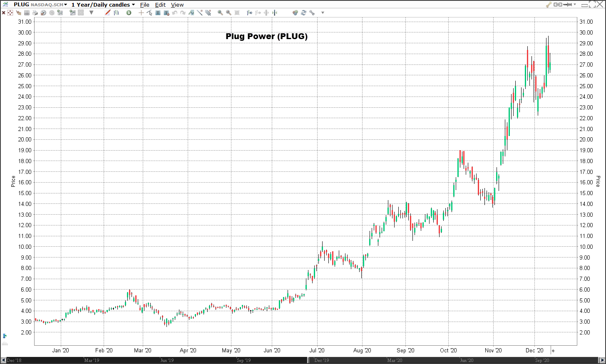Click Sep '19 on the bottom timeline
Viewport: 606px width, 364px height.
243,360
